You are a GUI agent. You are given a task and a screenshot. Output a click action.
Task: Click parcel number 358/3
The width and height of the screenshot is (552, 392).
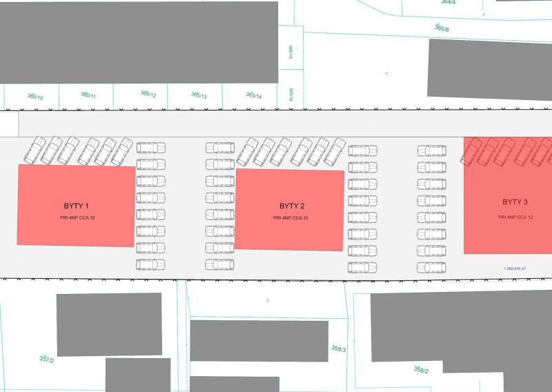pyautogui.click(x=338, y=349)
